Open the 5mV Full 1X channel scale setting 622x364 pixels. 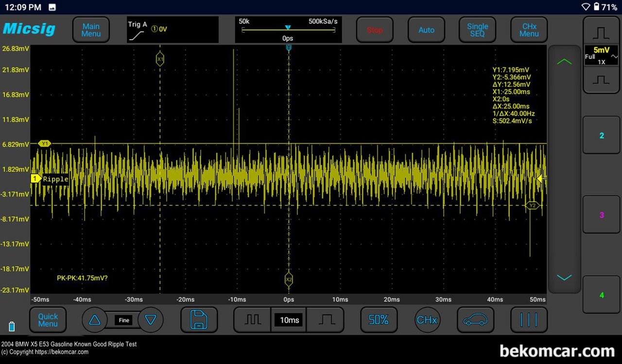tap(601, 56)
